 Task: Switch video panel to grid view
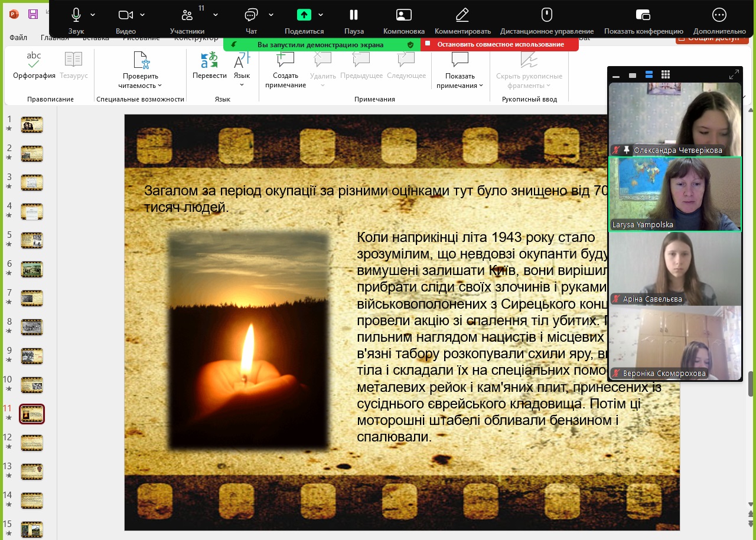(x=666, y=75)
